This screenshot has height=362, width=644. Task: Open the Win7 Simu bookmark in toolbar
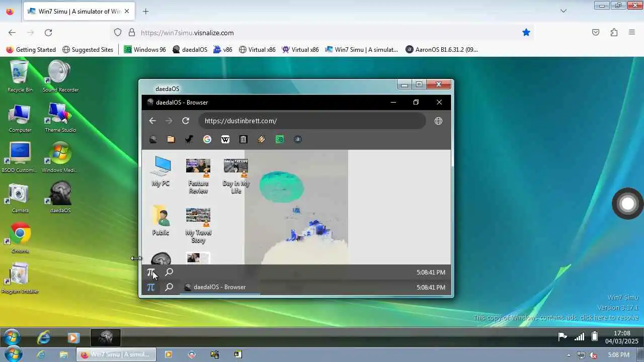[361, 50]
